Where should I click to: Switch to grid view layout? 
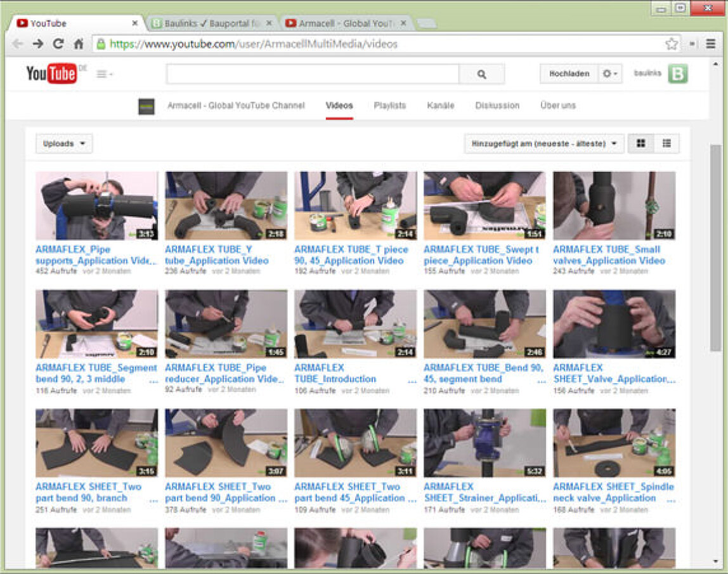click(640, 143)
